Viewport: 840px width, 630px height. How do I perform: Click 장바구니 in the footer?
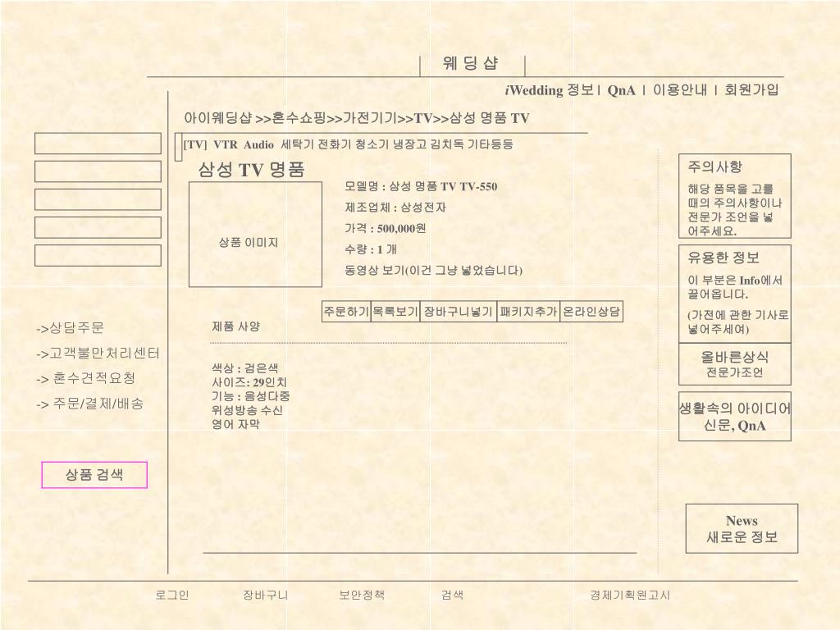(265, 596)
